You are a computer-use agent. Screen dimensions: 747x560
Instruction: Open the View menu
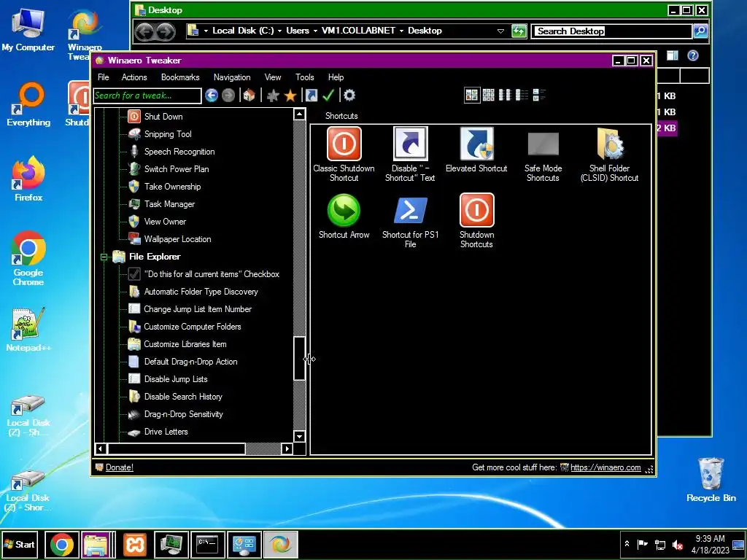click(273, 77)
